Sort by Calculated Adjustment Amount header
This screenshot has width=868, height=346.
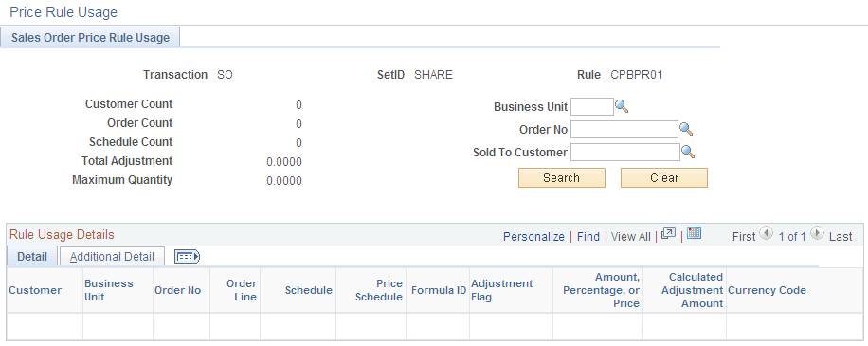692,290
